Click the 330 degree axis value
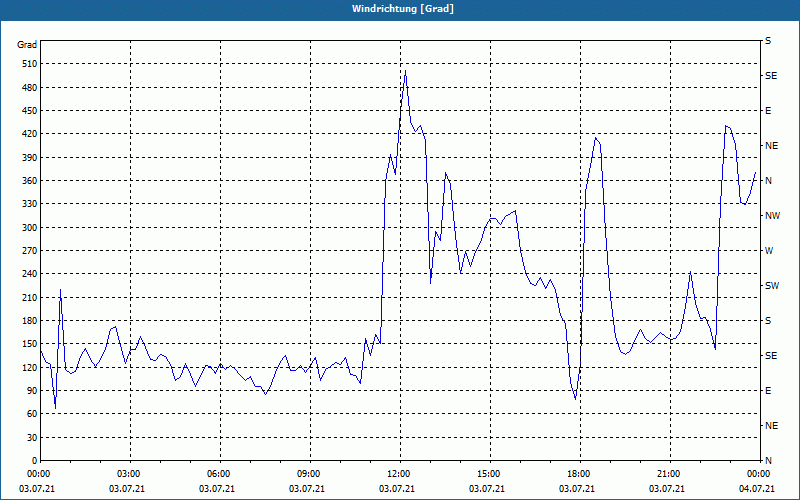The image size is (800, 500). (x=30, y=204)
